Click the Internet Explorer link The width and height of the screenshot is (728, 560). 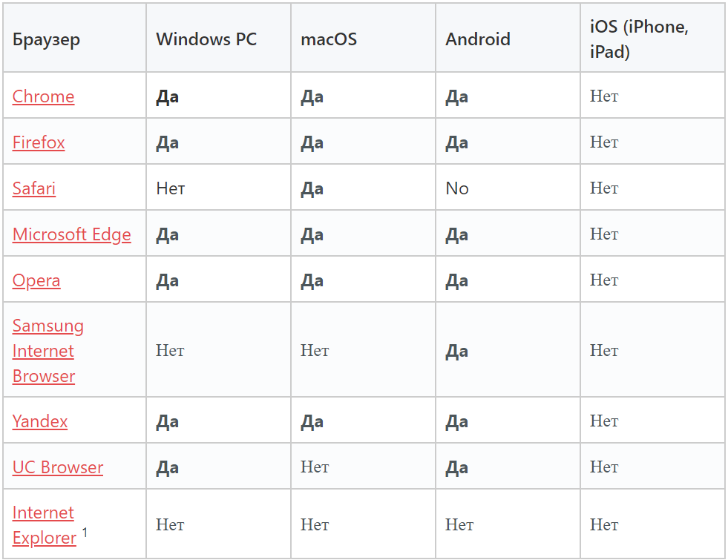44,525
